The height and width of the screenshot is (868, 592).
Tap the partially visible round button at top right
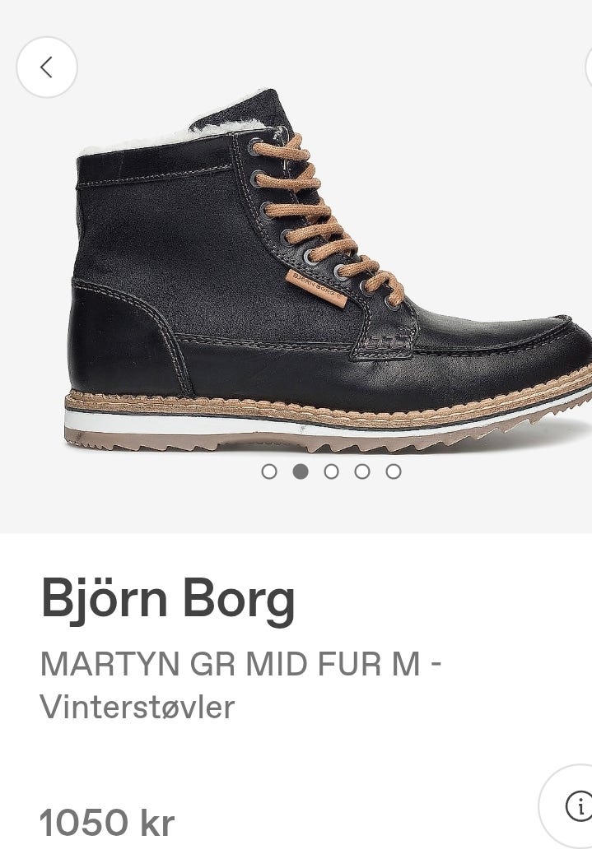pos(589,67)
